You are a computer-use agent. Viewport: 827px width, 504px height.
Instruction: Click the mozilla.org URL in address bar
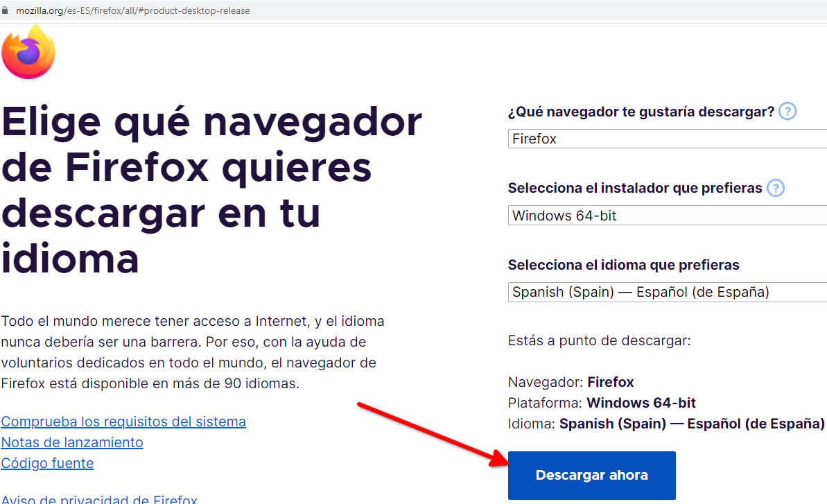133,10
